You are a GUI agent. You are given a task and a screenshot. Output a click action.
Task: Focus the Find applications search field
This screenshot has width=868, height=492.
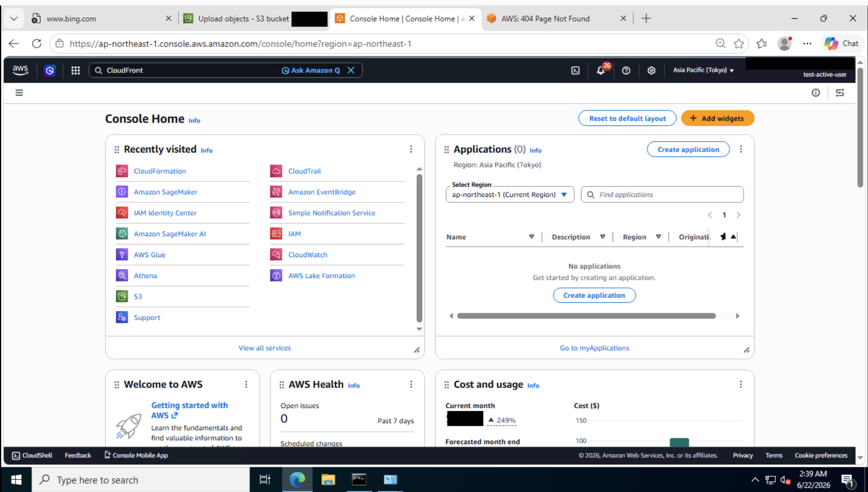coord(662,195)
